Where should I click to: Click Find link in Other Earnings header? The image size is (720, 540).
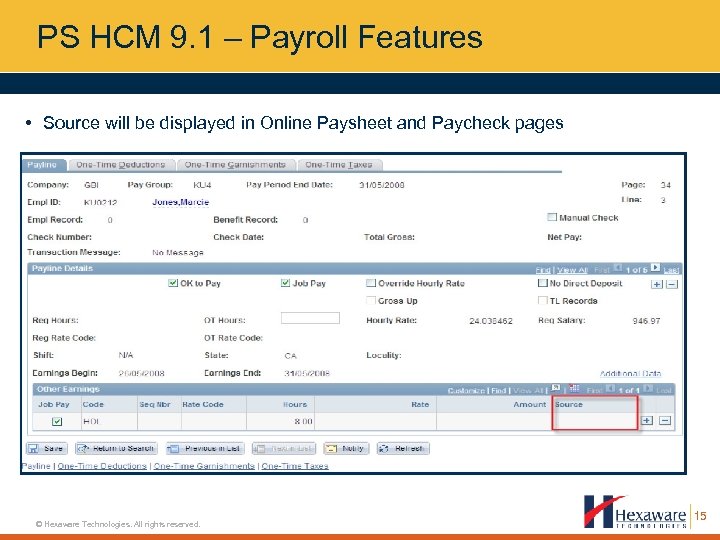pyautogui.click(x=498, y=391)
